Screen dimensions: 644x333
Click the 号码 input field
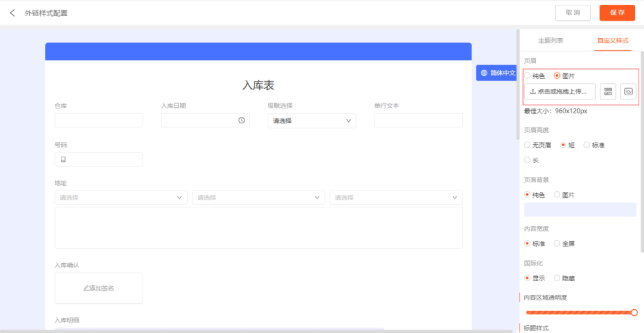click(98, 159)
